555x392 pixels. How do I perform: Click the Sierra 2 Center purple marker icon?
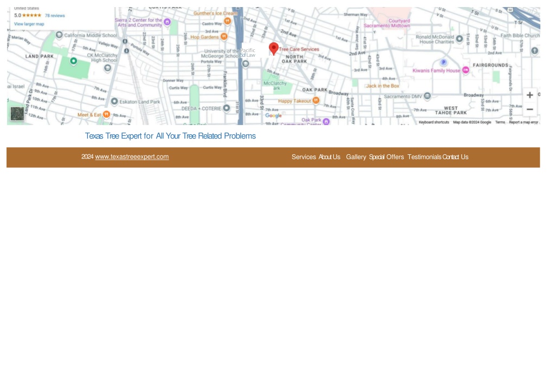click(x=167, y=22)
